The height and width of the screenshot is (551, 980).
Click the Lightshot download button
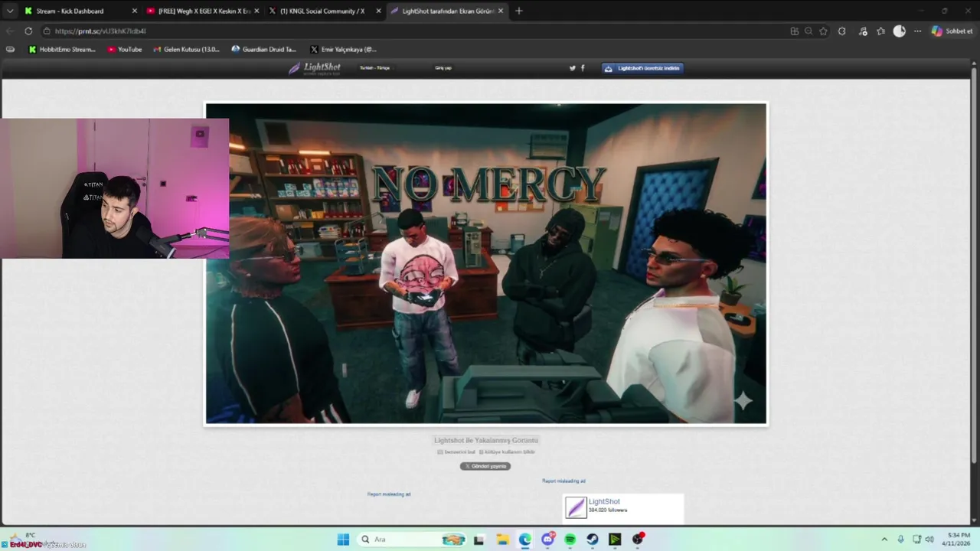(642, 68)
